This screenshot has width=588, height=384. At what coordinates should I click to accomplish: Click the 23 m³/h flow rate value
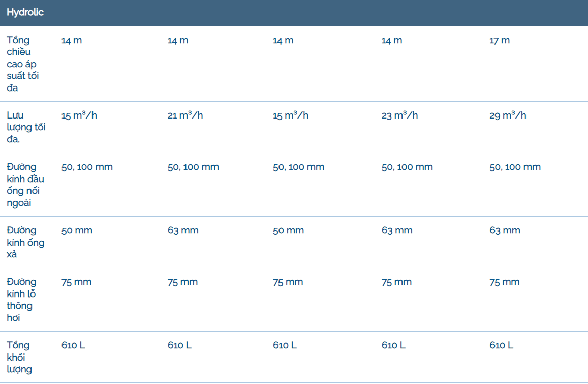coord(399,115)
